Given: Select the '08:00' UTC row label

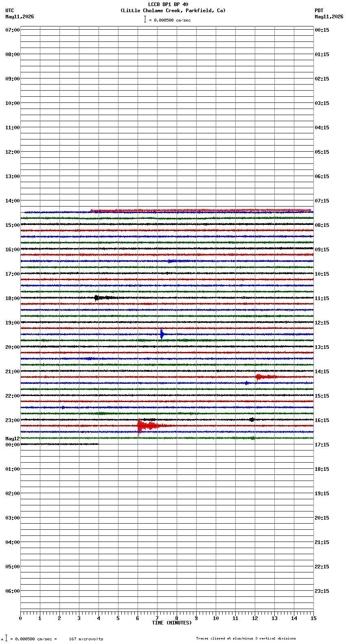Looking at the screenshot, I should (x=12, y=54).
